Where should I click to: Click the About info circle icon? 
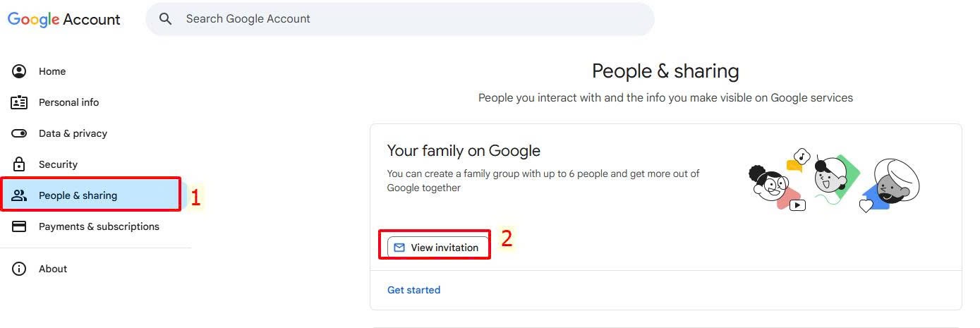[x=19, y=269]
